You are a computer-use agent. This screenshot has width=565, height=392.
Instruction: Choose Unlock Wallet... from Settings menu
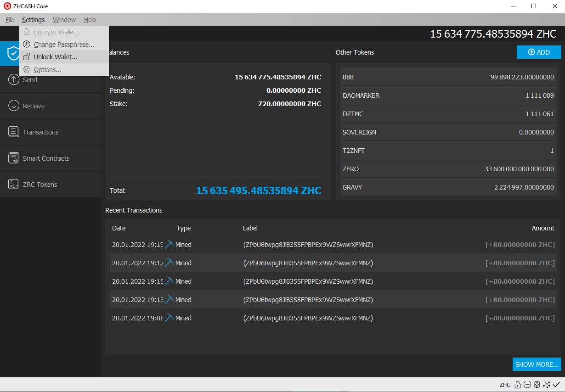(64, 57)
